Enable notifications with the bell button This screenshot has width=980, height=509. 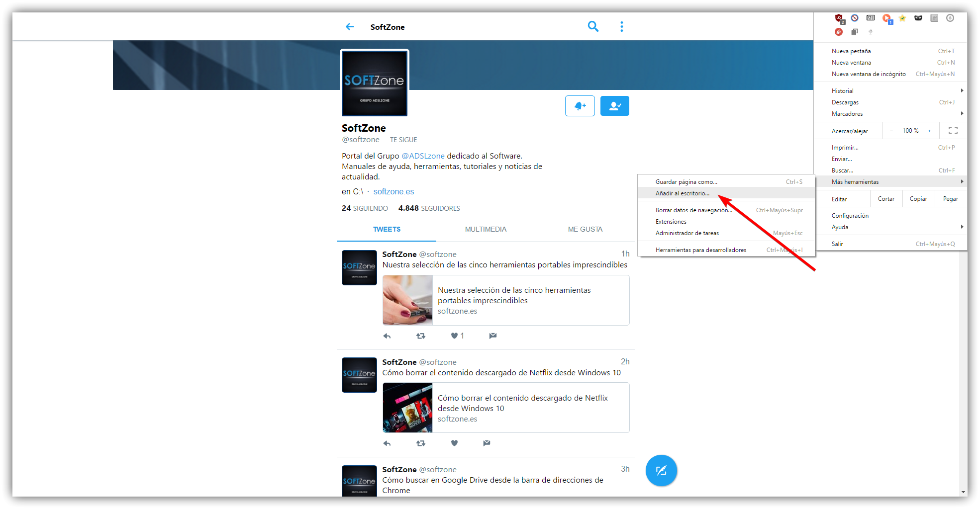point(580,106)
